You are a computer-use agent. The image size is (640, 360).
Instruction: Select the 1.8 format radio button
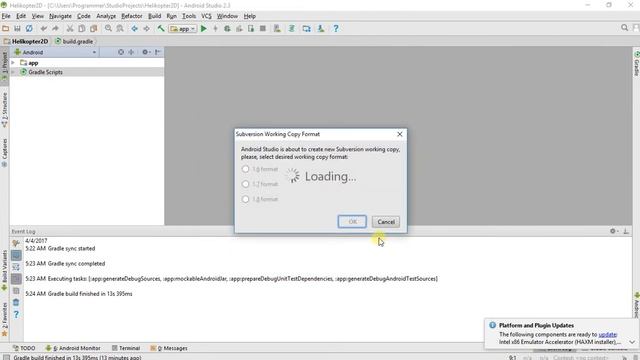(245, 199)
